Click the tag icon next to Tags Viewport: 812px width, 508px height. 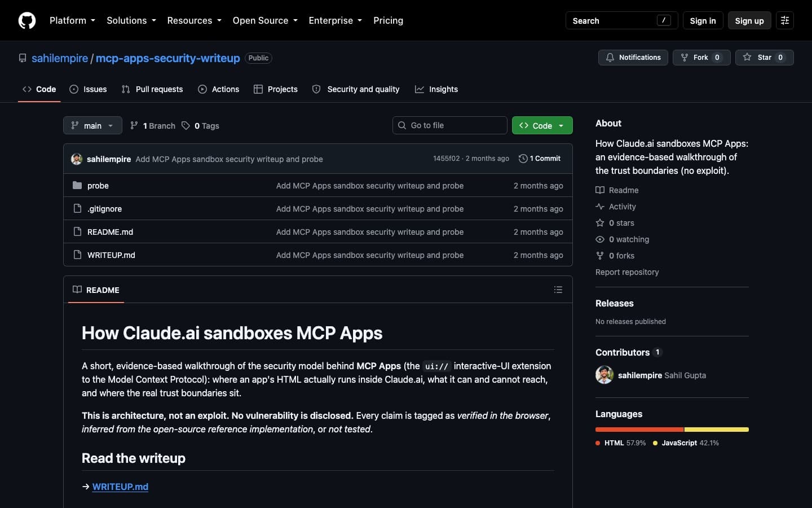186,125
